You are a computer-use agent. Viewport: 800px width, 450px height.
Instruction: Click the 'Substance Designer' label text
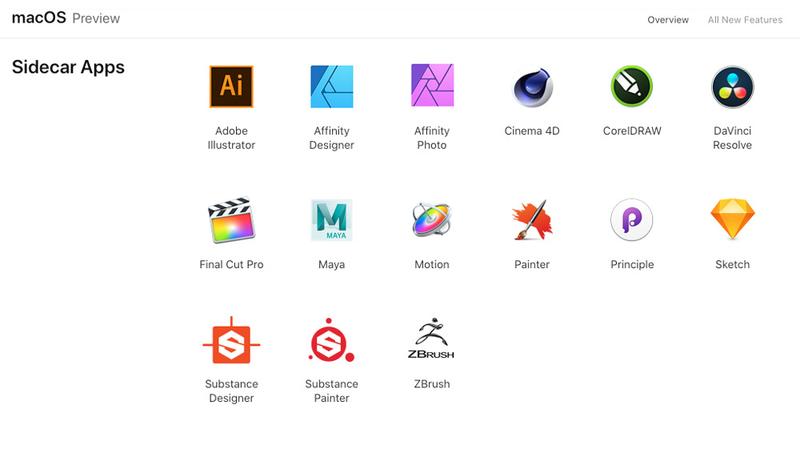click(231, 391)
